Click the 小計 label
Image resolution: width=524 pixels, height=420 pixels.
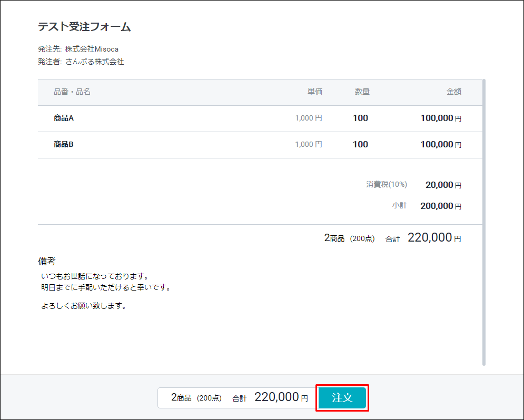tap(400, 205)
